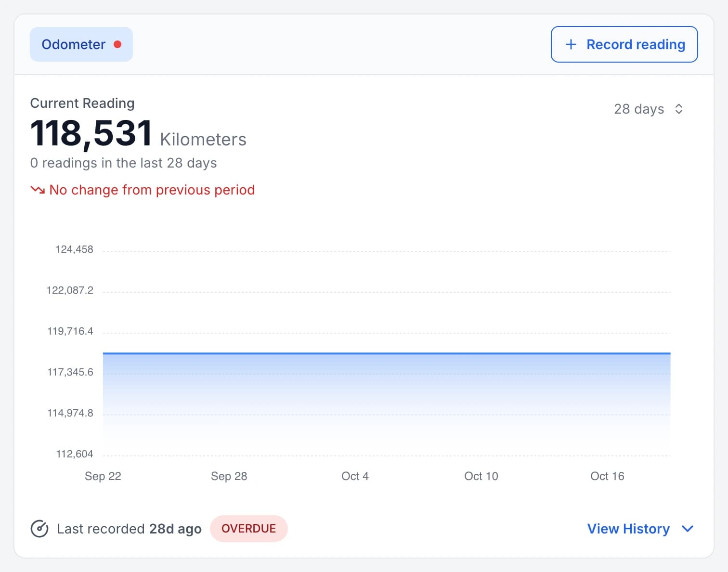The width and height of the screenshot is (728, 572).
Task: Click the Record reading button
Action: pyautogui.click(x=624, y=44)
